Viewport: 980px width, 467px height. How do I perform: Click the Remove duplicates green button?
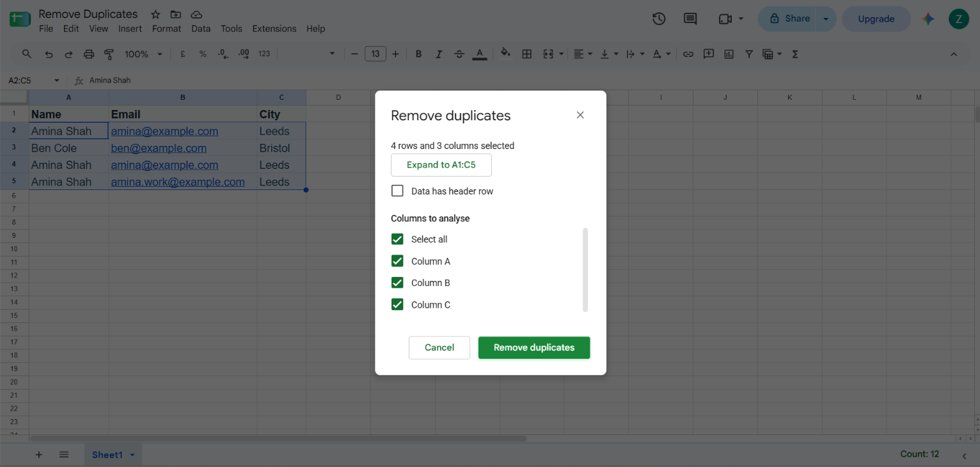coord(534,347)
